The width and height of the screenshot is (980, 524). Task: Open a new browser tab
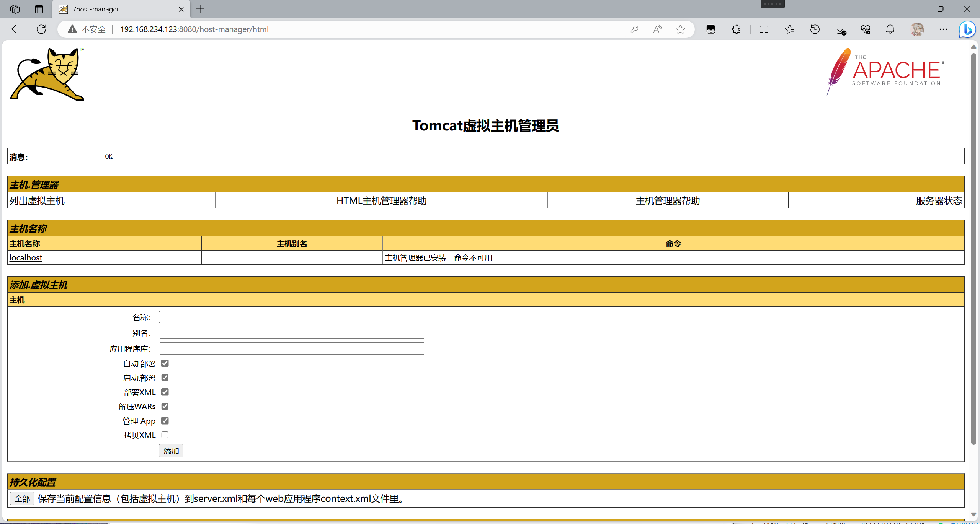click(200, 9)
